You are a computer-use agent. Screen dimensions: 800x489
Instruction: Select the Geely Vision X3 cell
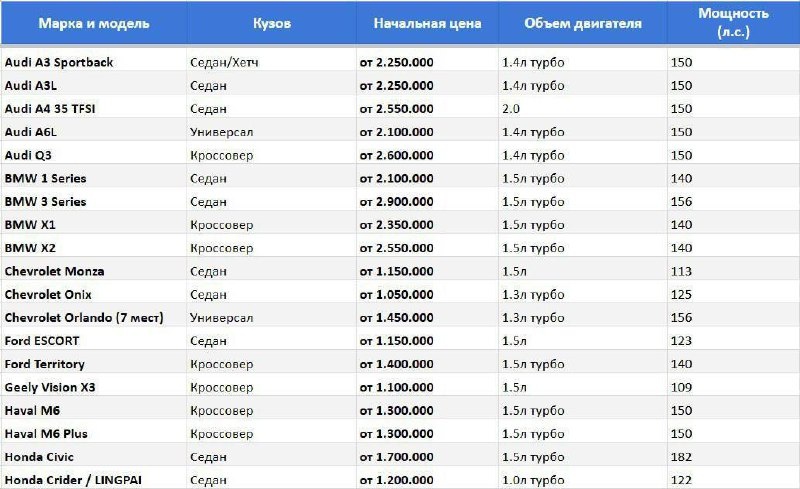pyautogui.click(x=94, y=387)
